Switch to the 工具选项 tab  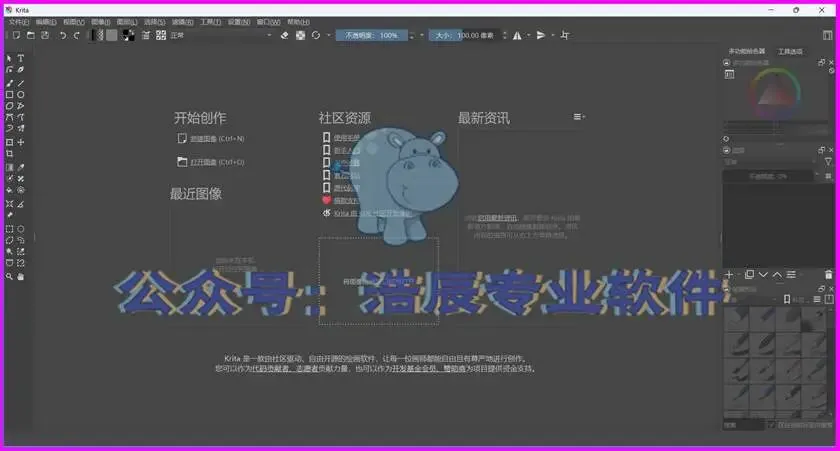790,51
